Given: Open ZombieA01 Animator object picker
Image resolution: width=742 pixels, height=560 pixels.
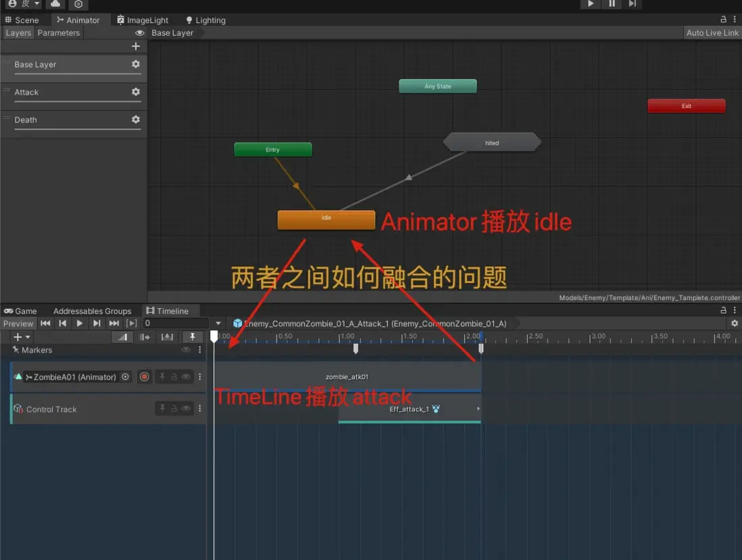Looking at the screenshot, I should 126,377.
